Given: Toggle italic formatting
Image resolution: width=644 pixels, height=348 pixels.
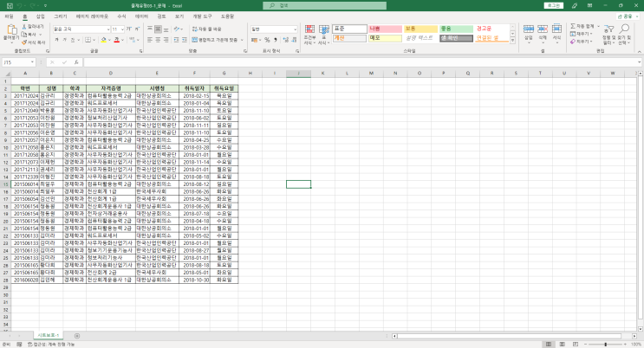Looking at the screenshot, I should (64, 40).
